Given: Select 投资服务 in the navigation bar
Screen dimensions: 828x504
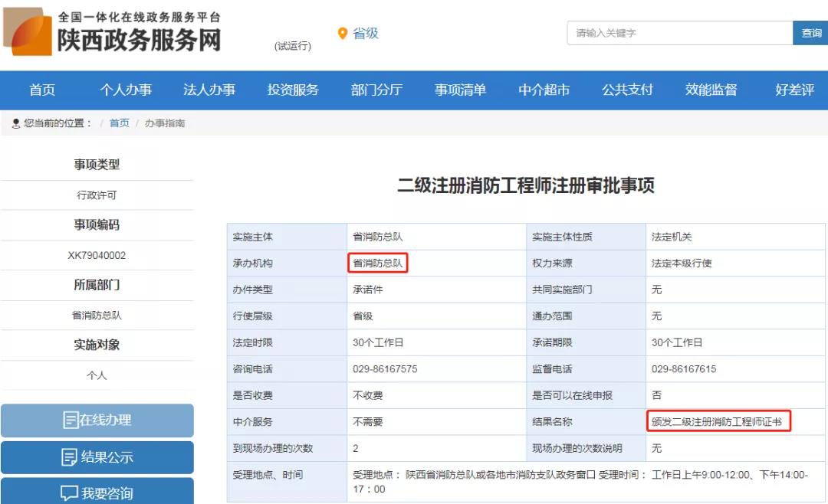Looking at the screenshot, I should (x=293, y=90).
